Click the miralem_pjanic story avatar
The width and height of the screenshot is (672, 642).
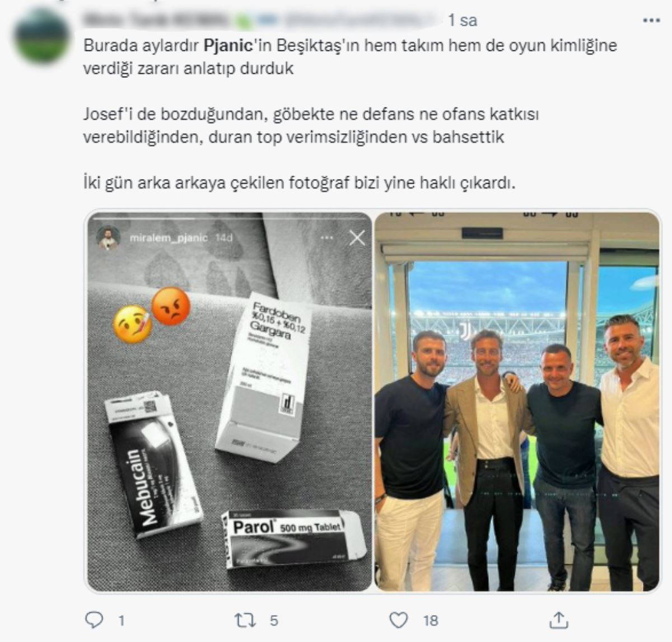[x=108, y=238]
